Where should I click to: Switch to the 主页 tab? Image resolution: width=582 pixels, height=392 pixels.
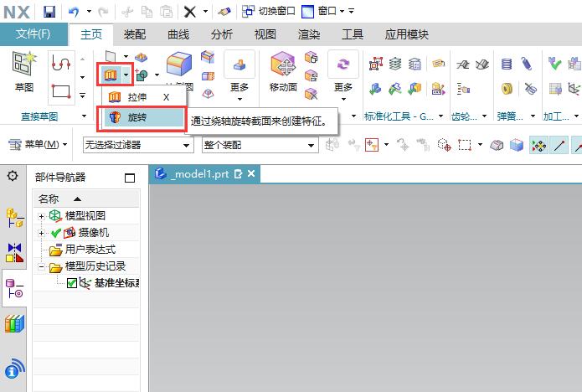91,34
